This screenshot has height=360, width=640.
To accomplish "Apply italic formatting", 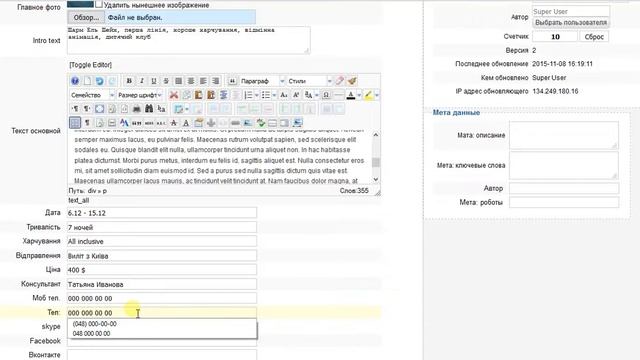I will [142, 81].
